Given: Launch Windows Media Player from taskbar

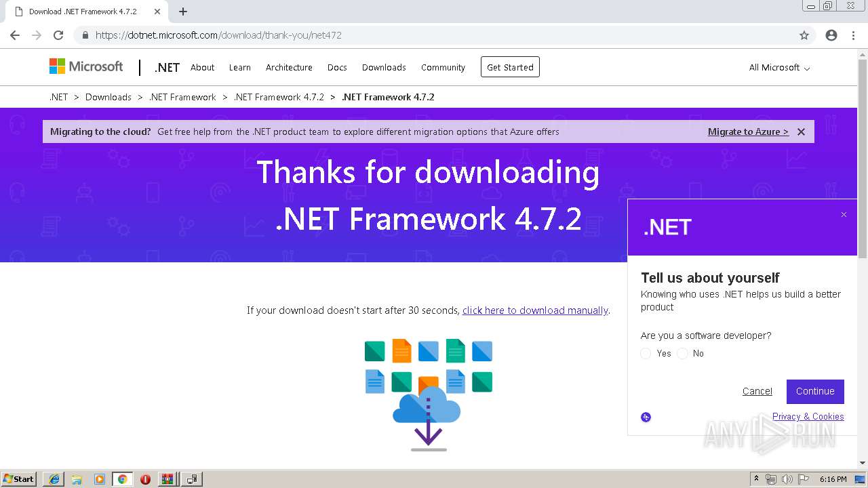Looking at the screenshot, I should pyautogui.click(x=100, y=479).
